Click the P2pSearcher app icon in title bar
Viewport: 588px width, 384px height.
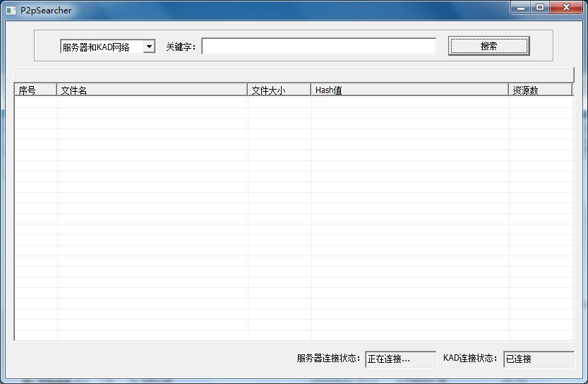pyautogui.click(x=11, y=11)
